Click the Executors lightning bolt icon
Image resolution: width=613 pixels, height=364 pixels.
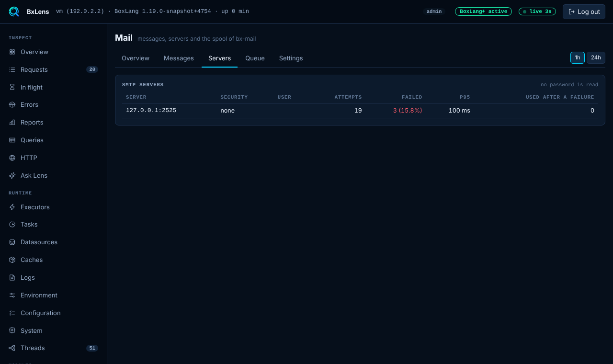click(12, 207)
